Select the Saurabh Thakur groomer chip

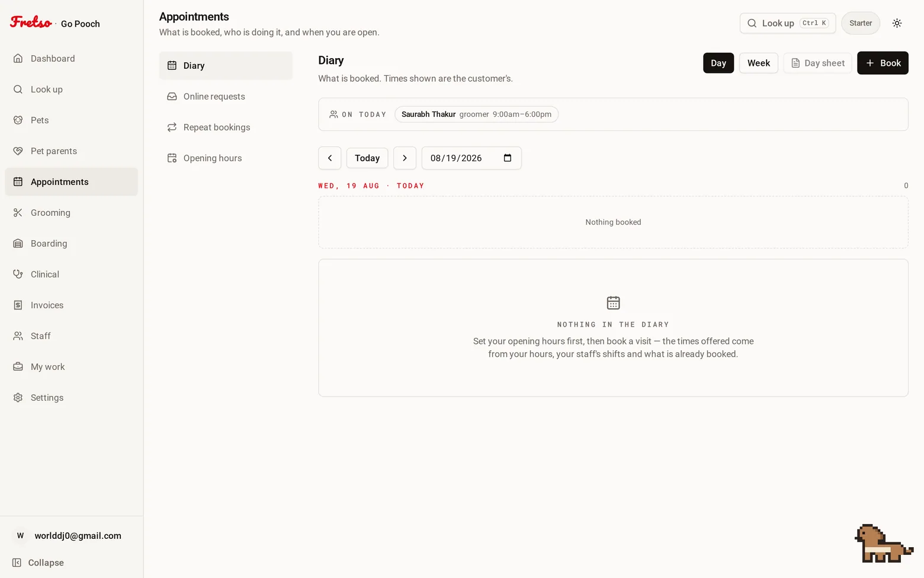(x=476, y=114)
